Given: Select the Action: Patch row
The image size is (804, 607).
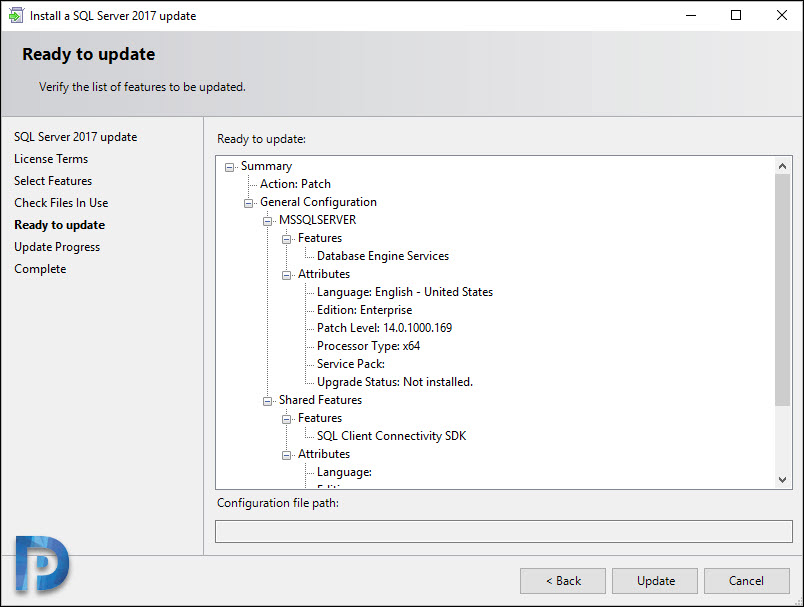Looking at the screenshot, I should [x=295, y=184].
